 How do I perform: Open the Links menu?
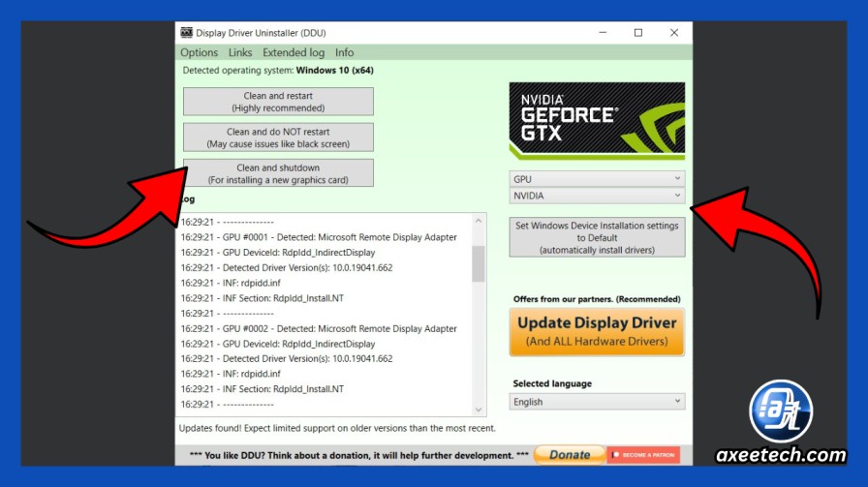pos(239,52)
